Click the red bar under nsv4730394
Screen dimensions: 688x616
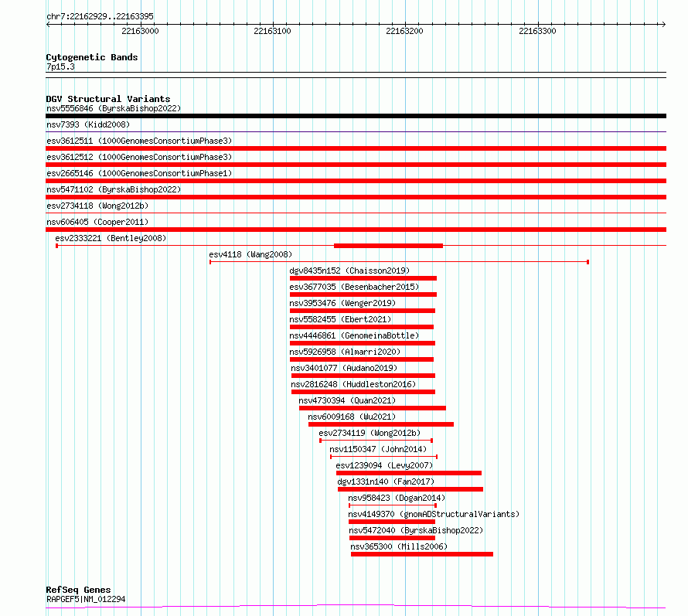[373, 408]
